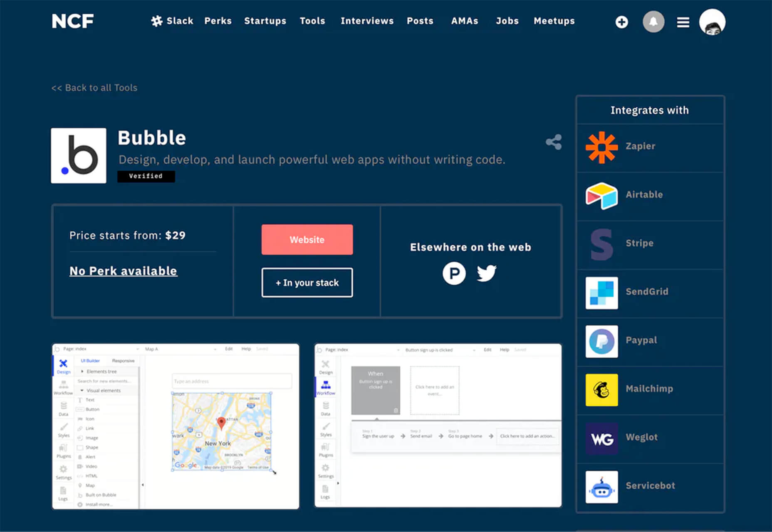Open the Weglot integration name
Image resolution: width=772 pixels, height=532 pixels.
(x=641, y=437)
